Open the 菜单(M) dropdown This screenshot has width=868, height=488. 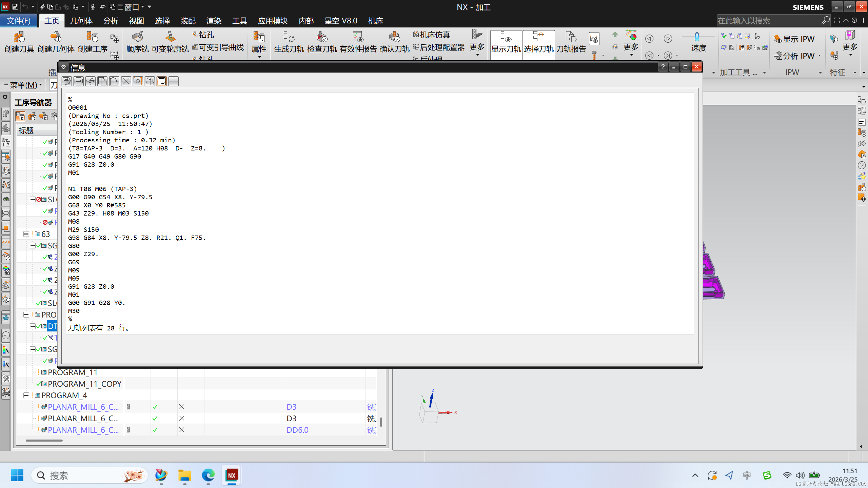[x=24, y=85]
